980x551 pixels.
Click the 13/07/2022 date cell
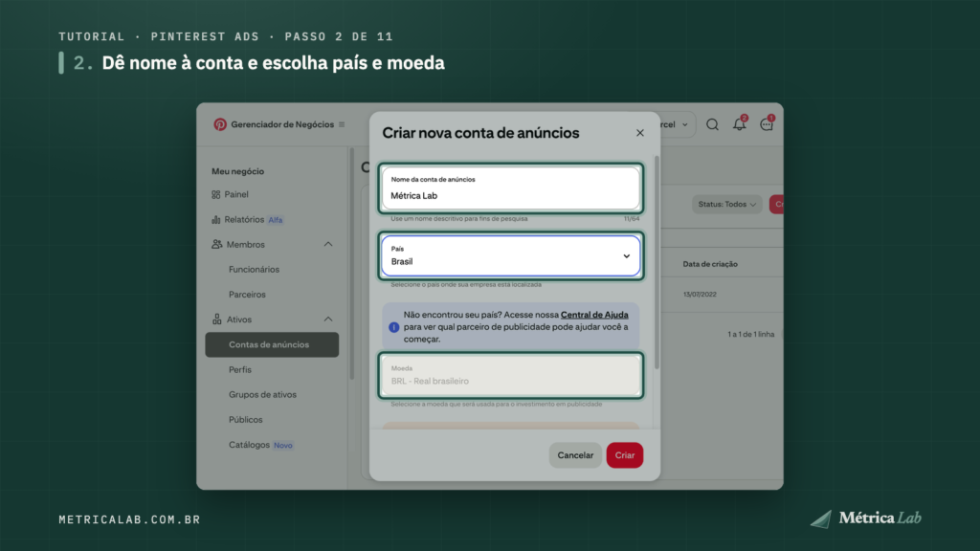coord(700,295)
